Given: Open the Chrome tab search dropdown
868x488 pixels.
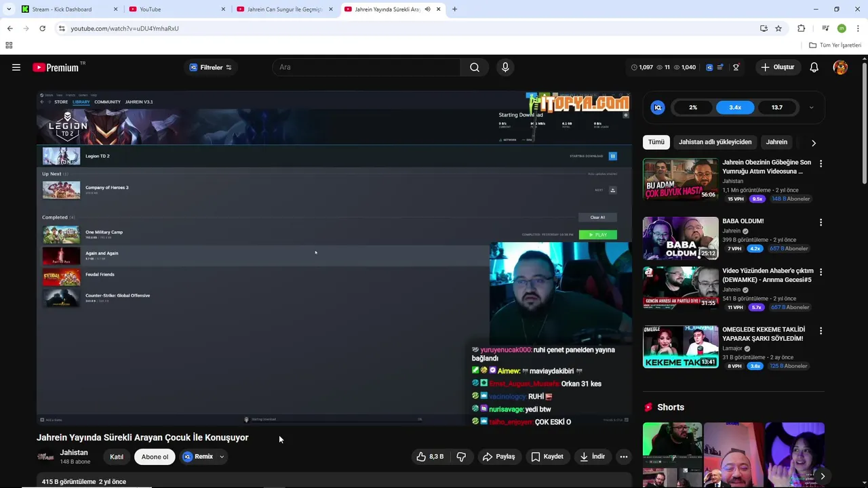Looking at the screenshot, I should click(9, 9).
